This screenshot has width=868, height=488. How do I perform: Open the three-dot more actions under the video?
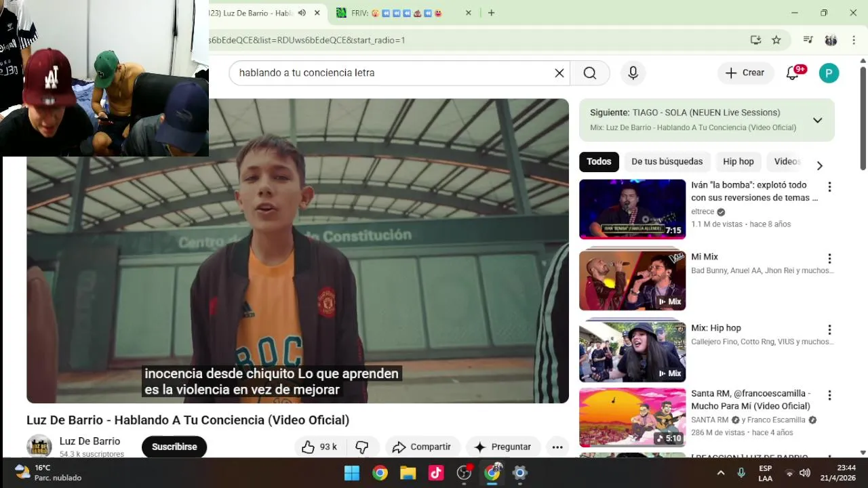557,447
